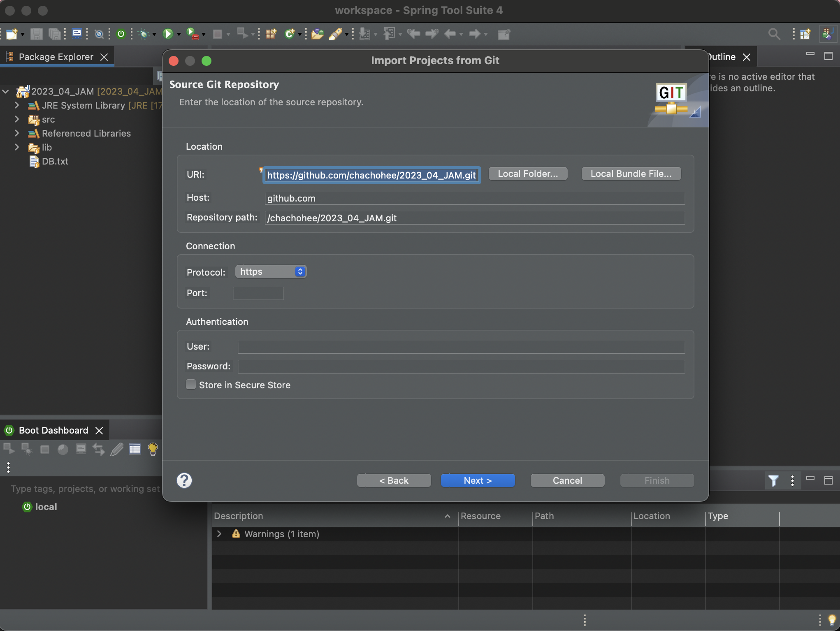Click the filter funnel icon in Problems view
This screenshot has height=631, width=840.
[x=773, y=480]
